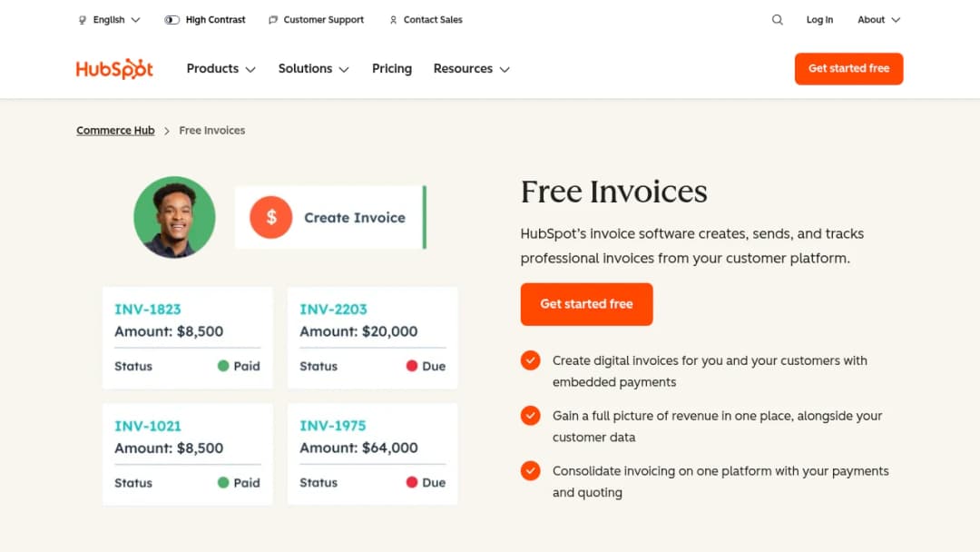The width and height of the screenshot is (980, 552).
Task: Click the green Paid dot on INV-1823
Action: point(223,366)
